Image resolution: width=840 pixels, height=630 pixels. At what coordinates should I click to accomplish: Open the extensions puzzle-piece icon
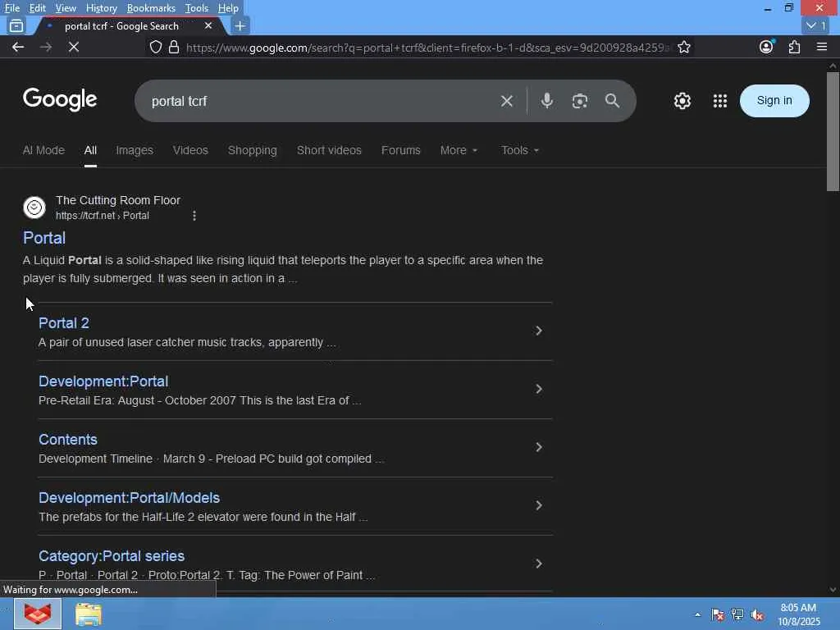point(794,47)
